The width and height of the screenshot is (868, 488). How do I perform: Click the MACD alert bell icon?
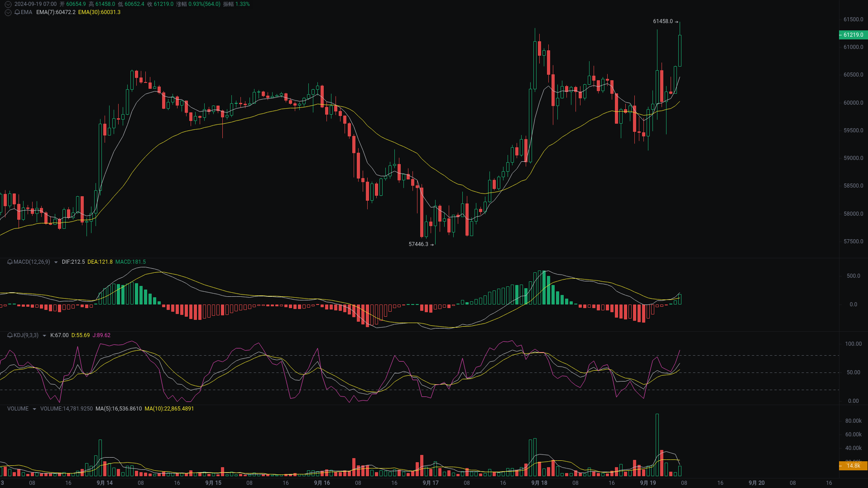click(10, 262)
